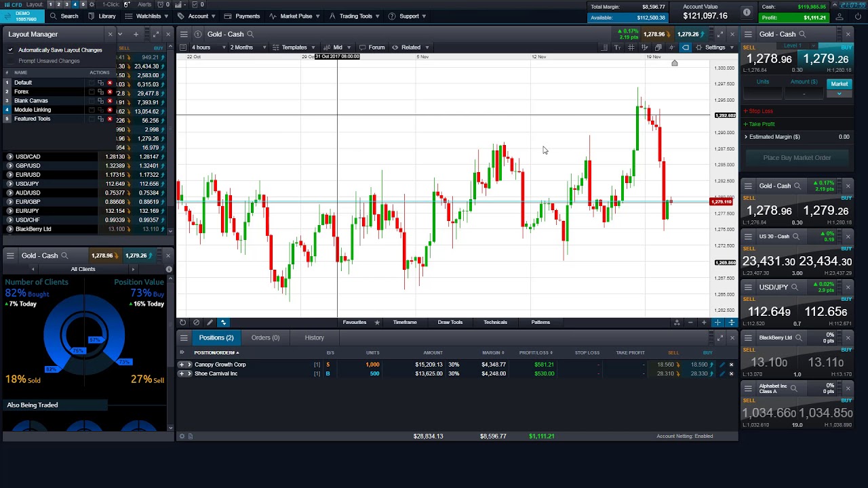The height and width of the screenshot is (488, 868).
Task: Toggle Automatically Save Layout Changes checkbox
Action: [x=10, y=50]
